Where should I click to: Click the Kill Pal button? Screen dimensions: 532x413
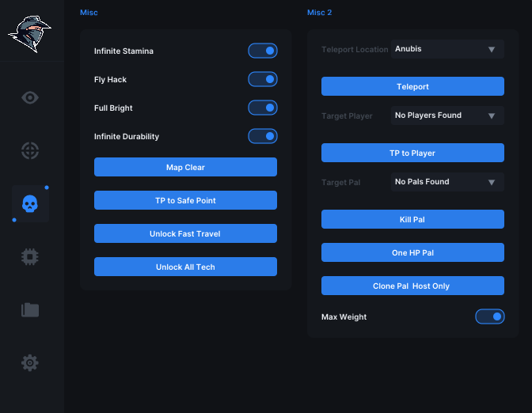(x=412, y=219)
